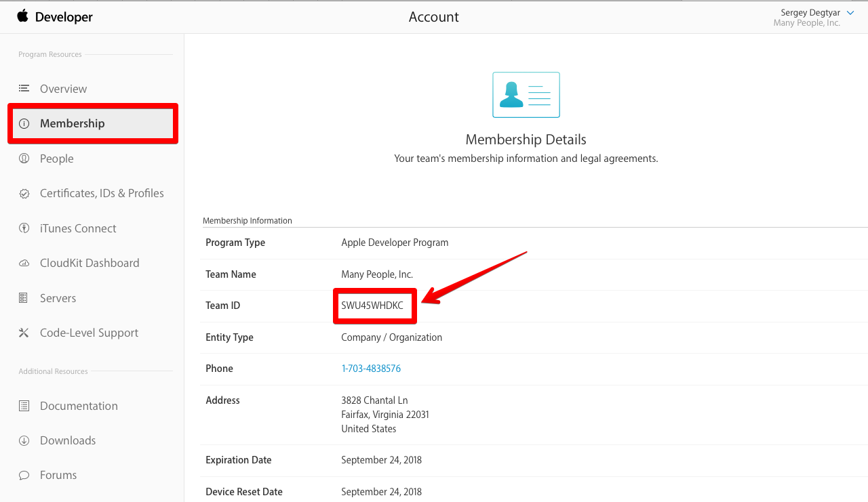
Task: Click the membership information and legal agreements subtitle
Action: (526, 159)
